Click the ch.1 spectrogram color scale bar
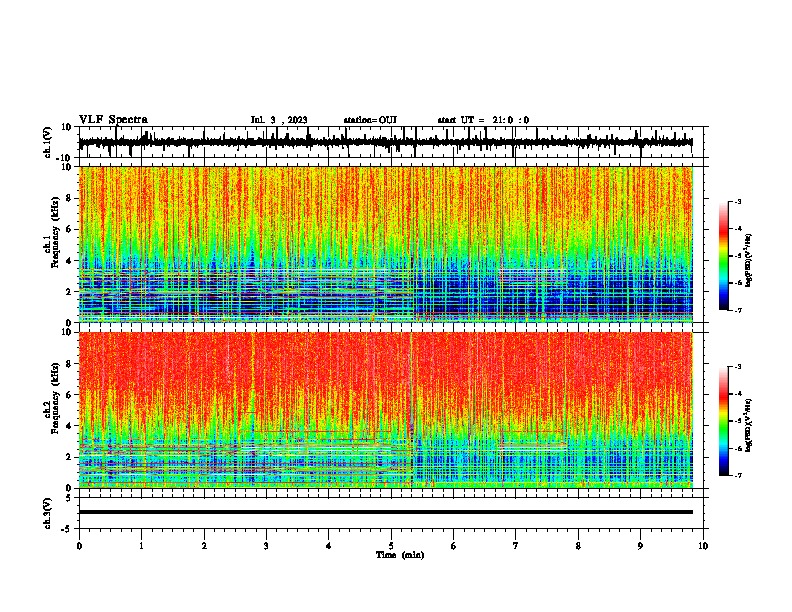Screen dimensions: 792x612 [x=723, y=256]
